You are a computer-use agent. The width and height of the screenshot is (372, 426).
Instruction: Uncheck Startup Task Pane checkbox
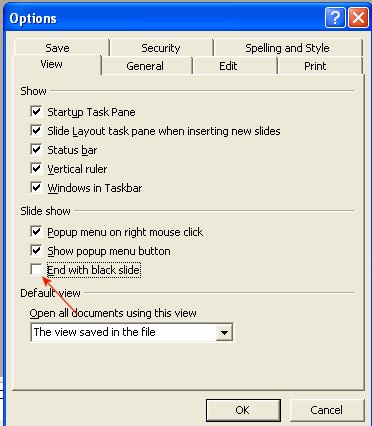[36, 111]
